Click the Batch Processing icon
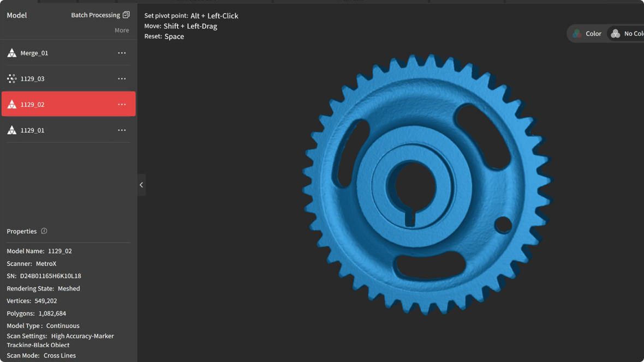This screenshot has width=644, height=362. point(126,15)
